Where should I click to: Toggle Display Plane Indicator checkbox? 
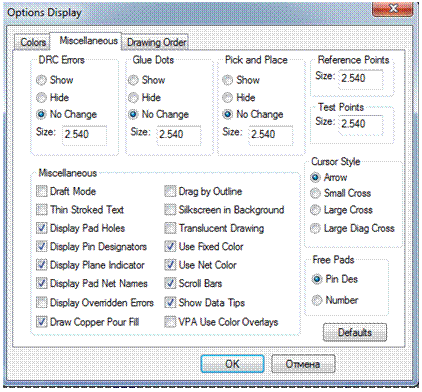(42, 265)
